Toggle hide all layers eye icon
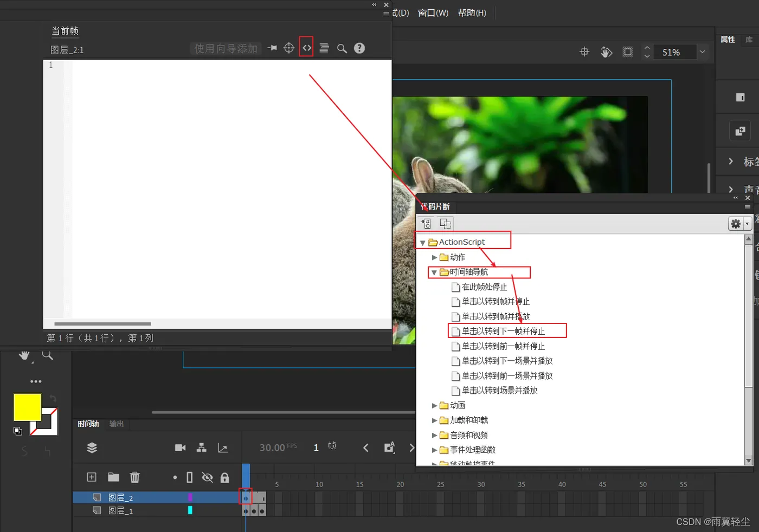Image resolution: width=759 pixels, height=532 pixels. [x=207, y=477]
